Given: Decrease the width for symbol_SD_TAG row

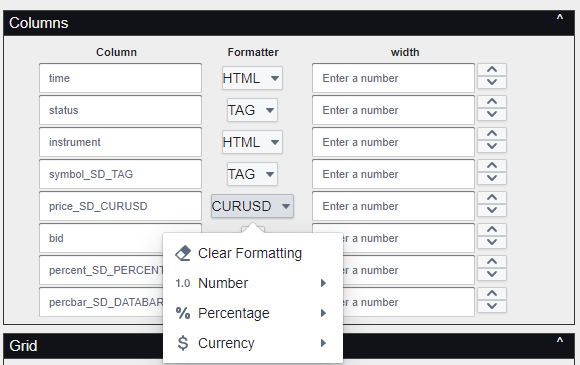Looking at the screenshot, I should click(492, 178).
